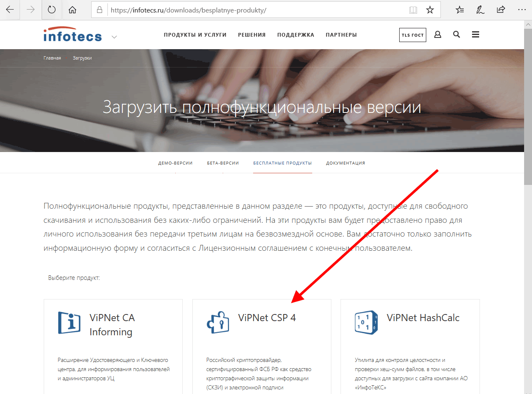Expand the chevron next to the infotecs logo
Screen dimensions: 532x394
[114, 37]
